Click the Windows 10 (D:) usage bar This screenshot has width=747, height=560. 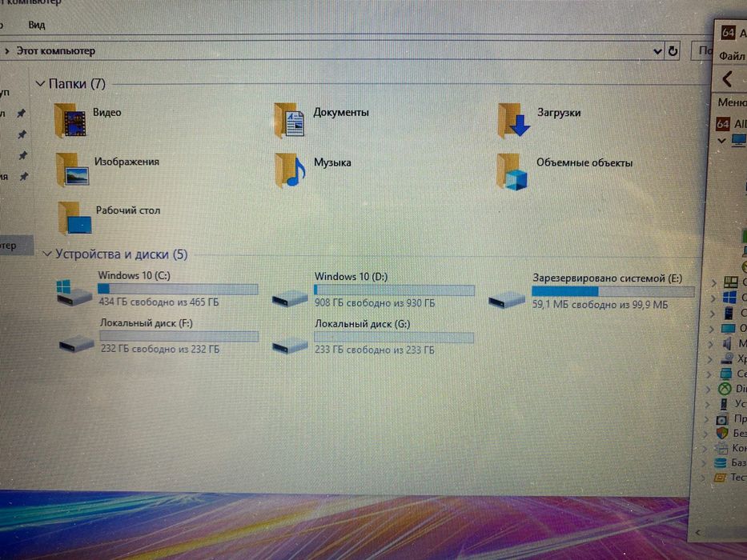394,290
